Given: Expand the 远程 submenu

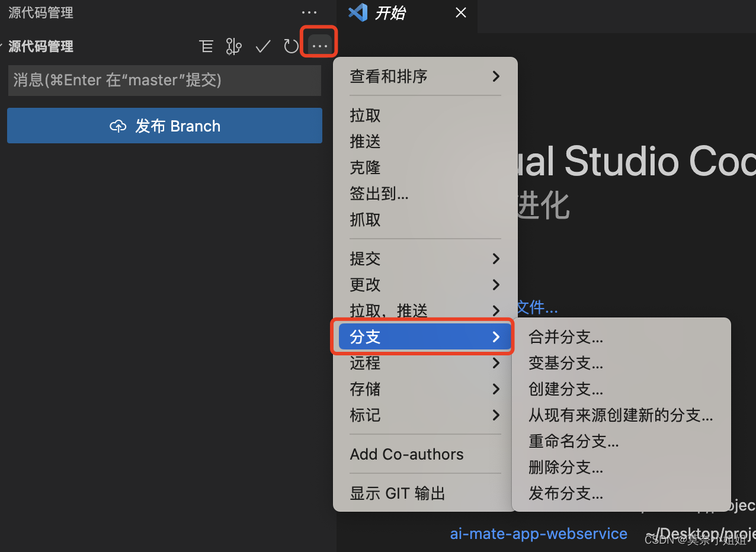Looking at the screenshot, I should coord(425,363).
